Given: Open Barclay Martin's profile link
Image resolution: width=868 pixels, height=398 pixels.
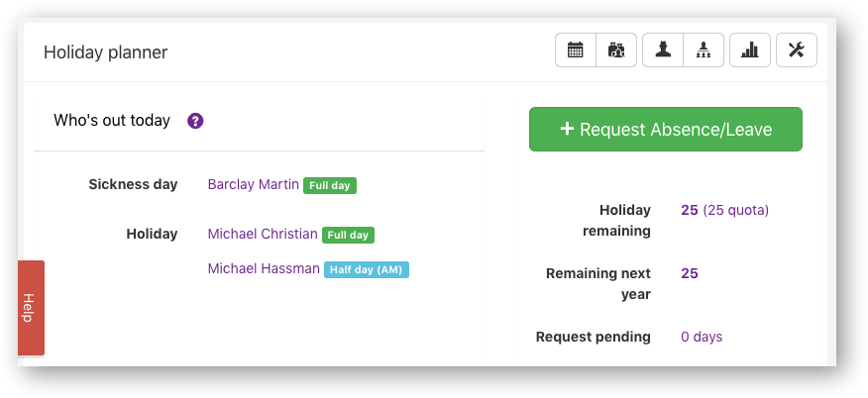Looking at the screenshot, I should tap(253, 184).
